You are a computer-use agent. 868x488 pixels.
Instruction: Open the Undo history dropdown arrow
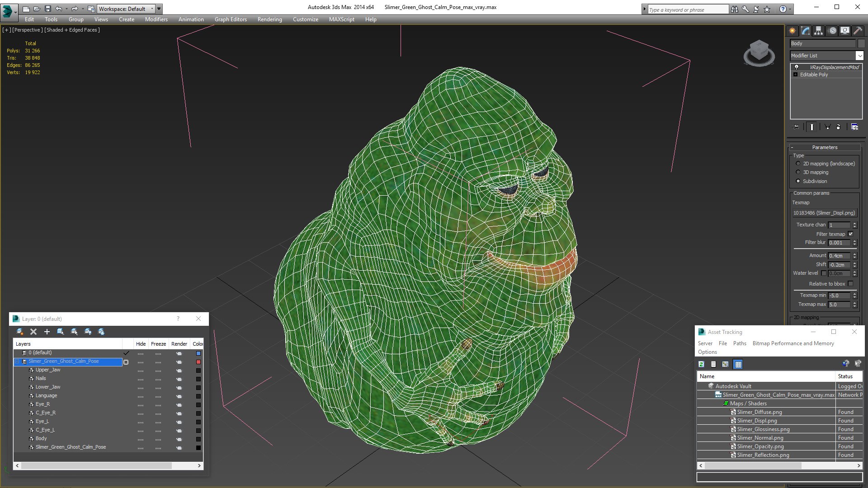66,9
